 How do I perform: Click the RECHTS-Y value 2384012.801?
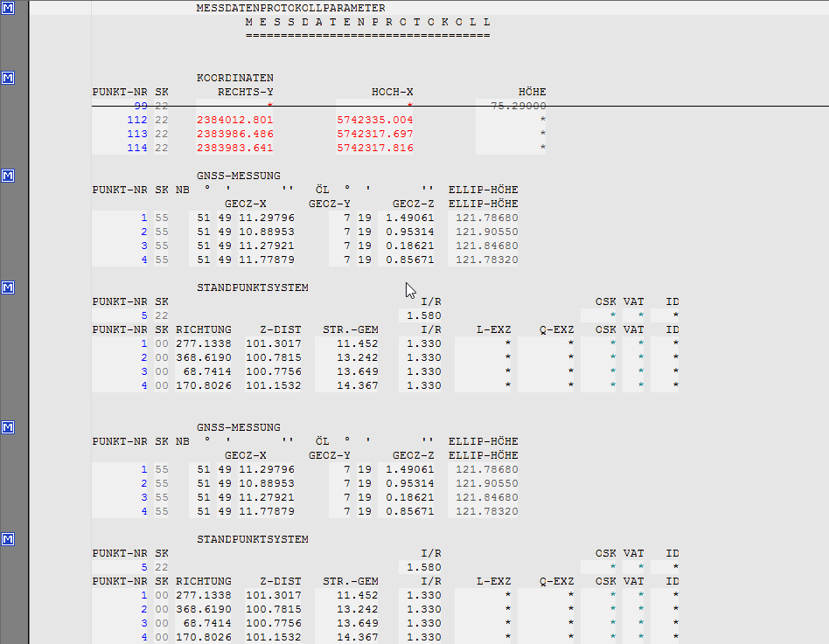235,120
